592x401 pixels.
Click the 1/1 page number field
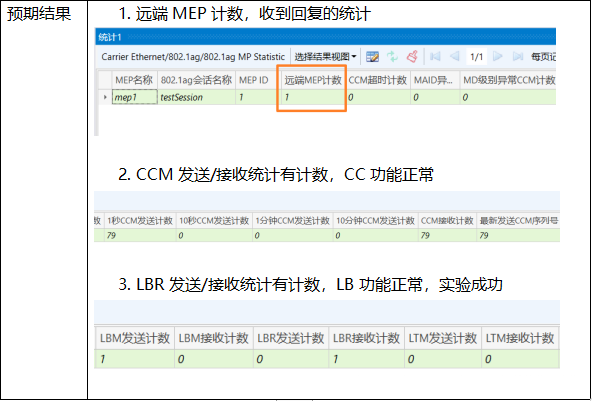(x=476, y=57)
